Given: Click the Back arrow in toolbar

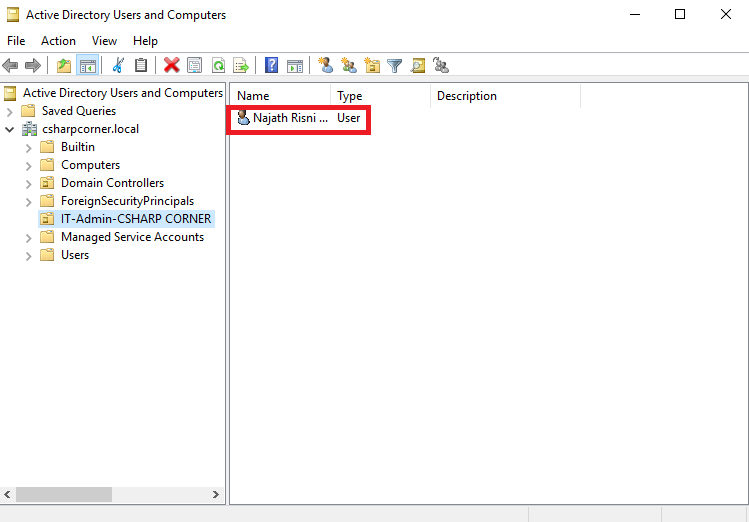Looking at the screenshot, I should (x=10, y=65).
